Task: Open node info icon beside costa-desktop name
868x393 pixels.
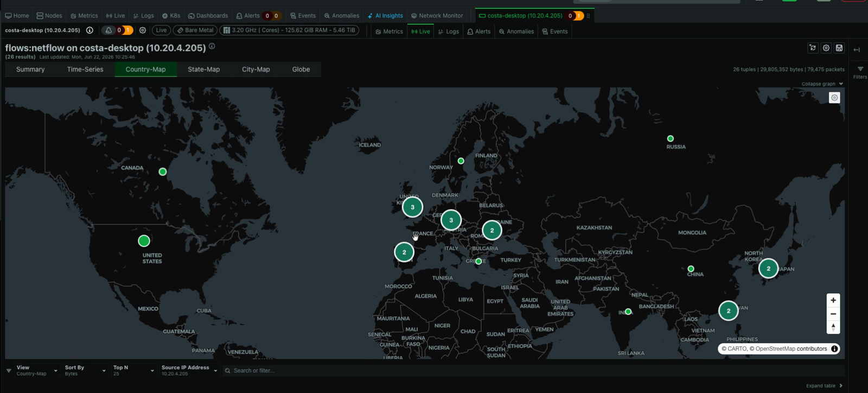Action: [90, 30]
